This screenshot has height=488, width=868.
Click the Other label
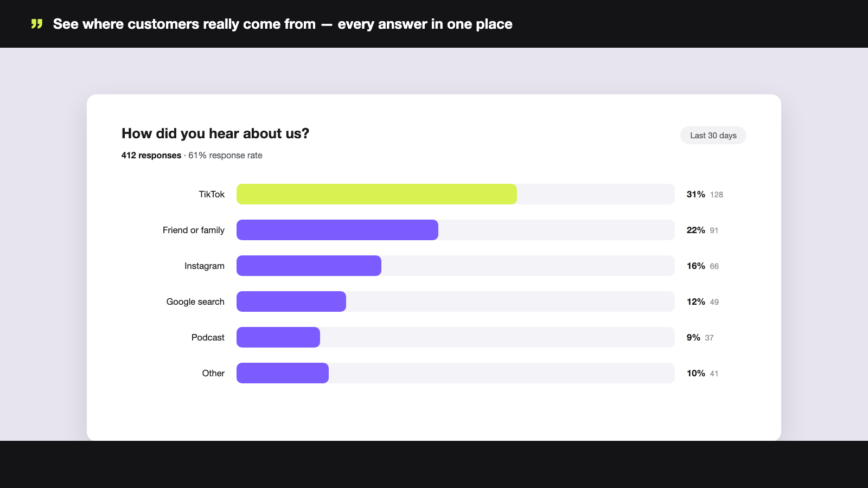point(213,373)
